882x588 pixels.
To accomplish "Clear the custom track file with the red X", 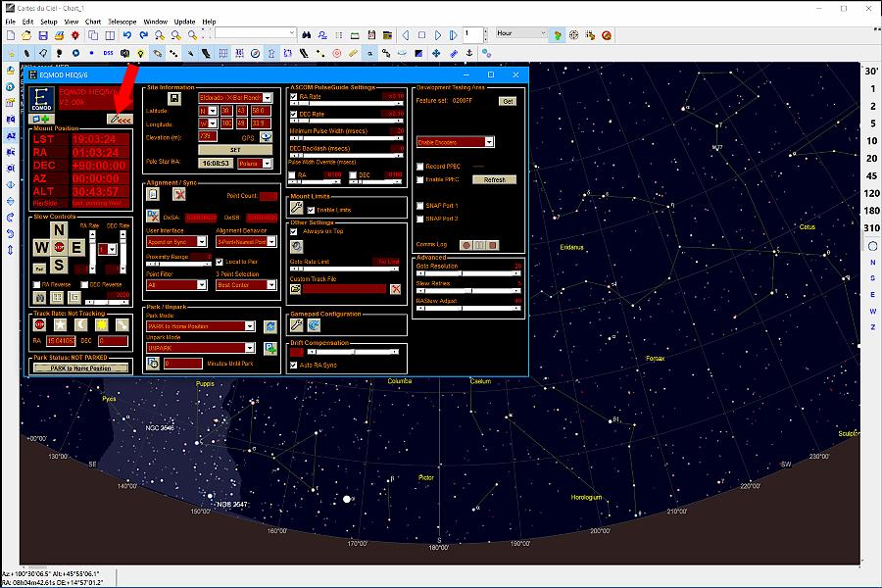I will coord(396,289).
